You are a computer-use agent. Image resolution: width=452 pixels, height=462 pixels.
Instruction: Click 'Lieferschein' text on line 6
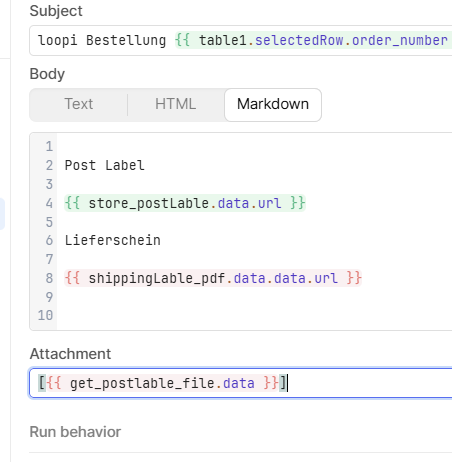click(113, 240)
